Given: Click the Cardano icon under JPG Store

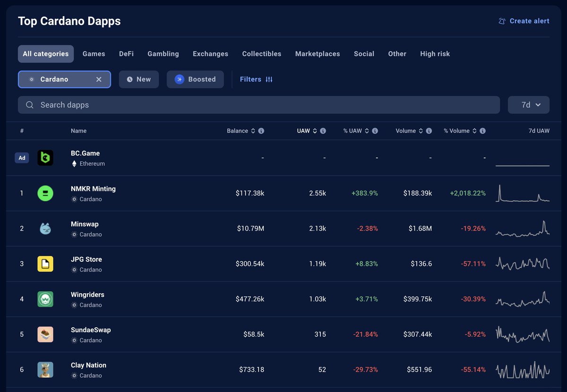Looking at the screenshot, I should [74, 270].
